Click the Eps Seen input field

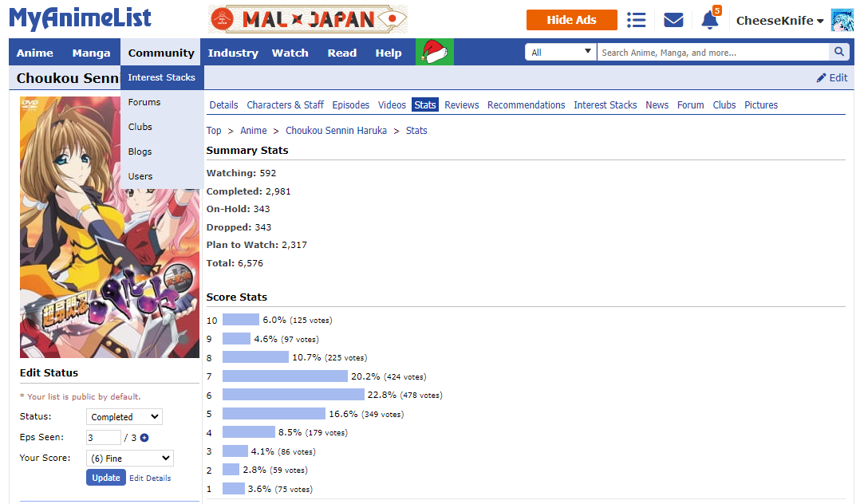pos(103,438)
